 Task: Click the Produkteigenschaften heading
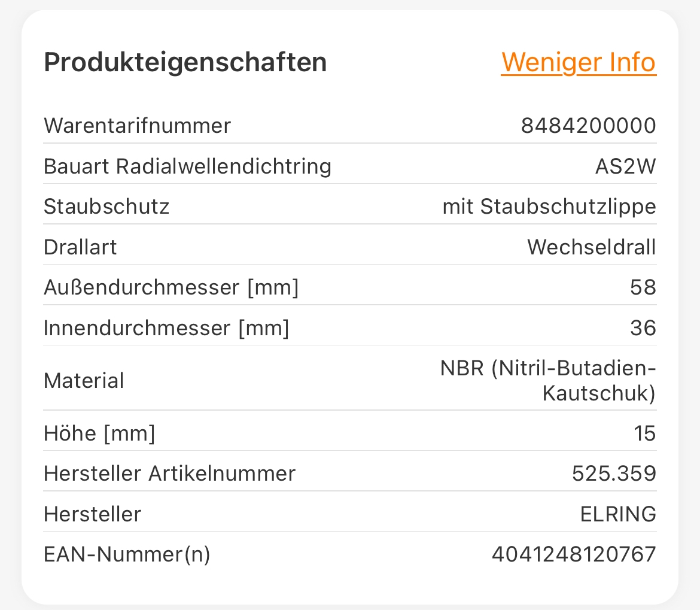click(x=185, y=63)
